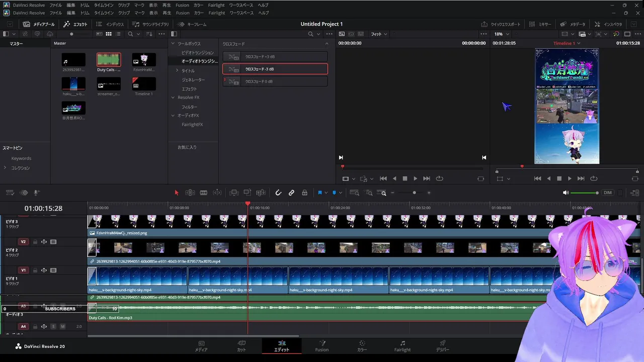Switch to the Fusion page tab
The image size is (644, 362).
[x=322, y=346]
